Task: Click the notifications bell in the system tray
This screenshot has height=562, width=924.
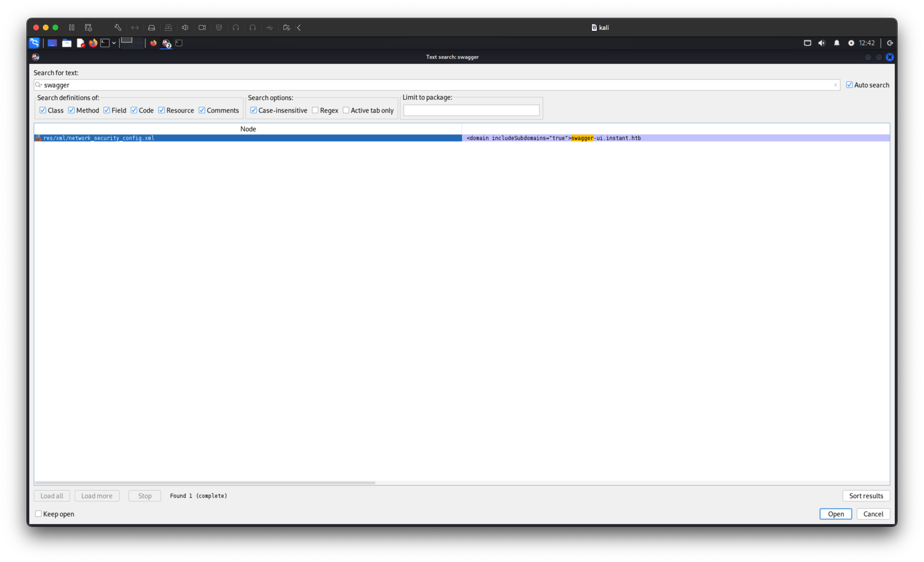Action: coord(837,43)
